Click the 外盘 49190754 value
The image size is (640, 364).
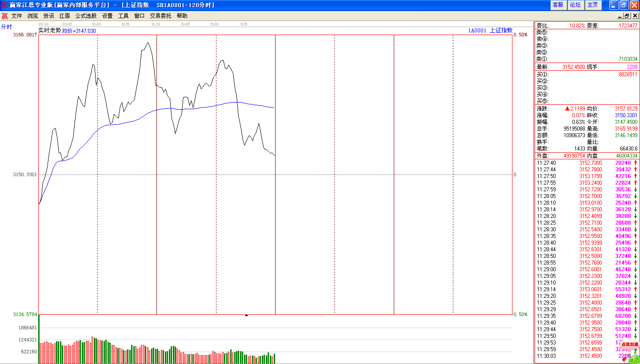click(574, 156)
